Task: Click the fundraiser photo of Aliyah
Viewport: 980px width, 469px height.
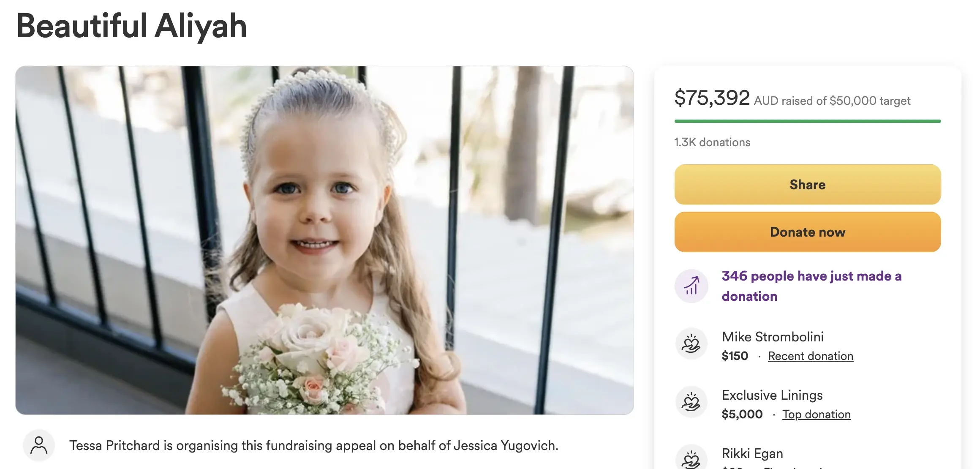Action: pyautogui.click(x=324, y=240)
